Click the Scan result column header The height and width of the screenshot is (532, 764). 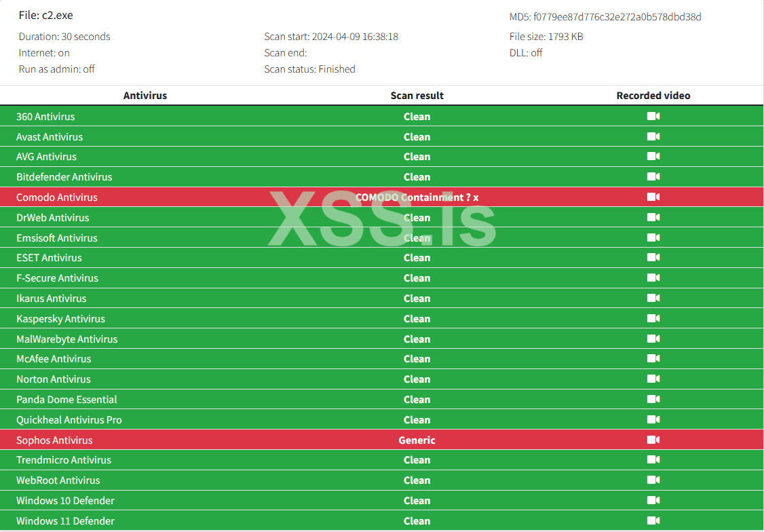(417, 96)
